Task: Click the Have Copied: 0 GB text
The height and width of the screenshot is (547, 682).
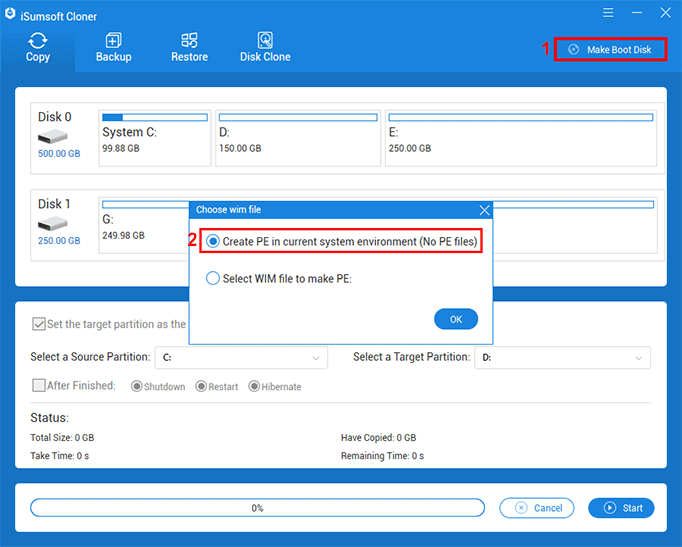Action: [x=378, y=437]
